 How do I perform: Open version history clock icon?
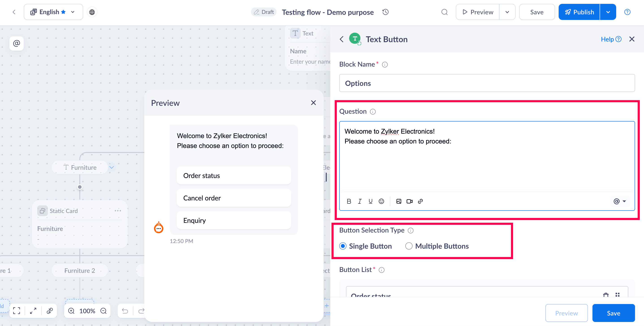click(385, 12)
